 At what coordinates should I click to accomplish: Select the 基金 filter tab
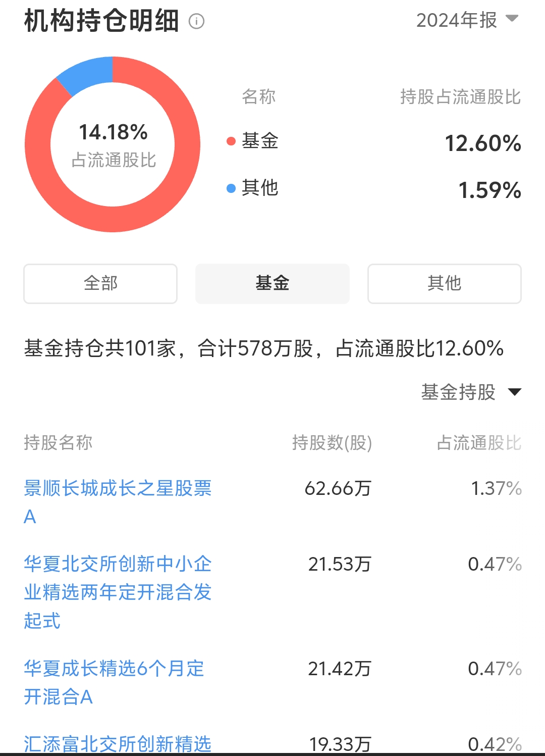tap(272, 283)
